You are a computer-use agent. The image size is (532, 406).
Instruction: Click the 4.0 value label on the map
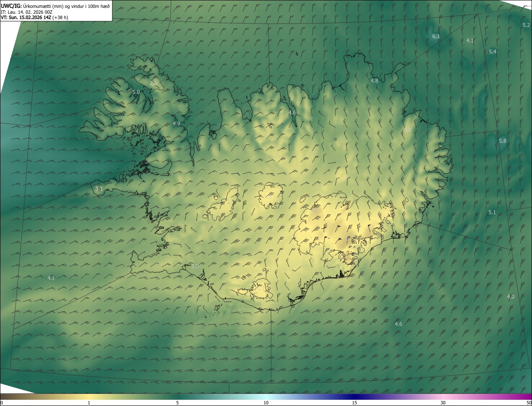click(x=511, y=296)
